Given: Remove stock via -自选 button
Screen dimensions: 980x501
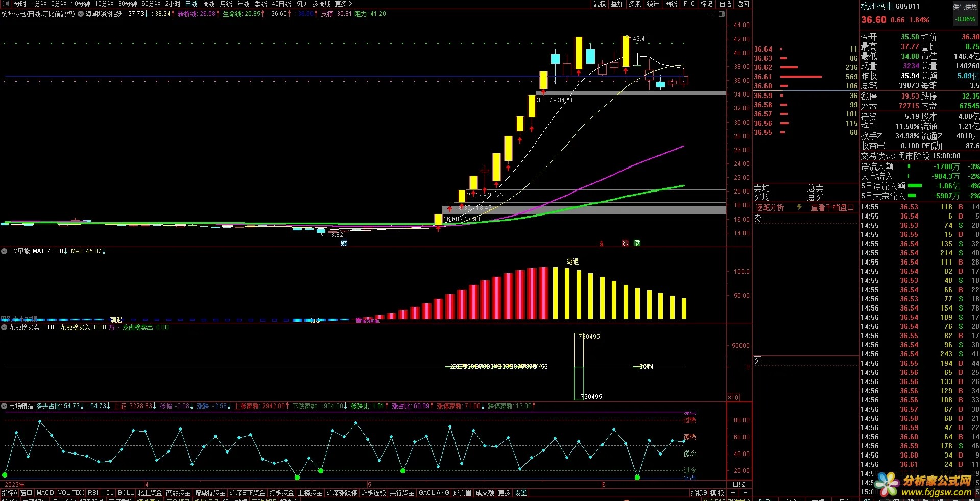Looking at the screenshot, I should coord(725,4).
